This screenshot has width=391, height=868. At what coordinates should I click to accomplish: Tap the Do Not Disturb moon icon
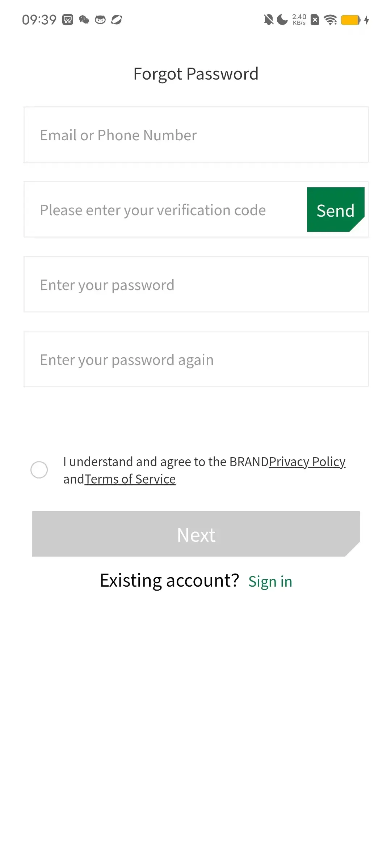[x=282, y=20]
